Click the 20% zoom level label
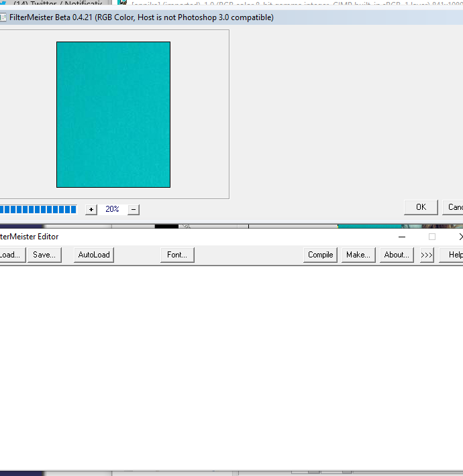Image resolution: width=463 pixels, height=476 pixels. (x=112, y=209)
